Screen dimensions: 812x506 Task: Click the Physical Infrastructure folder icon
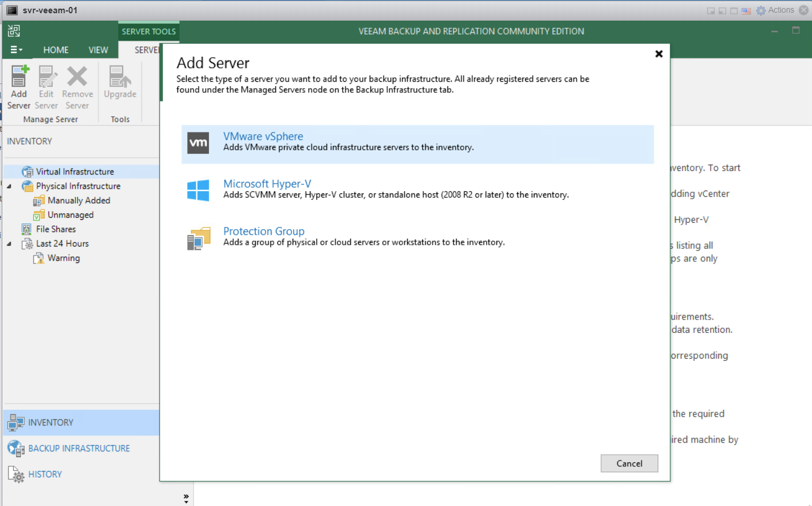pos(27,186)
